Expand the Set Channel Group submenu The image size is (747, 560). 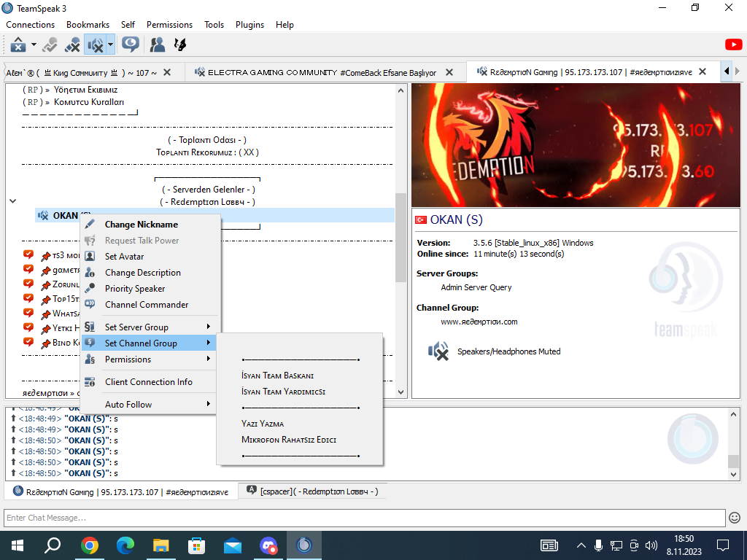pyautogui.click(x=150, y=343)
